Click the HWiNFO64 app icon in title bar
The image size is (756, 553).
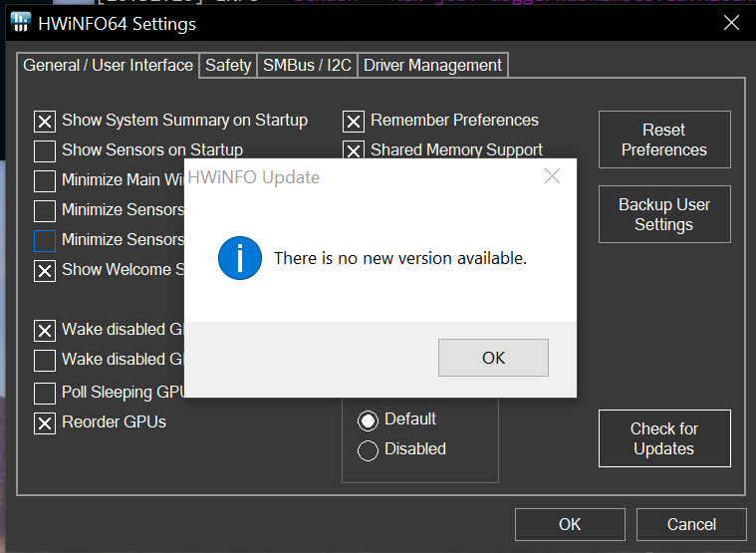pyautogui.click(x=20, y=23)
